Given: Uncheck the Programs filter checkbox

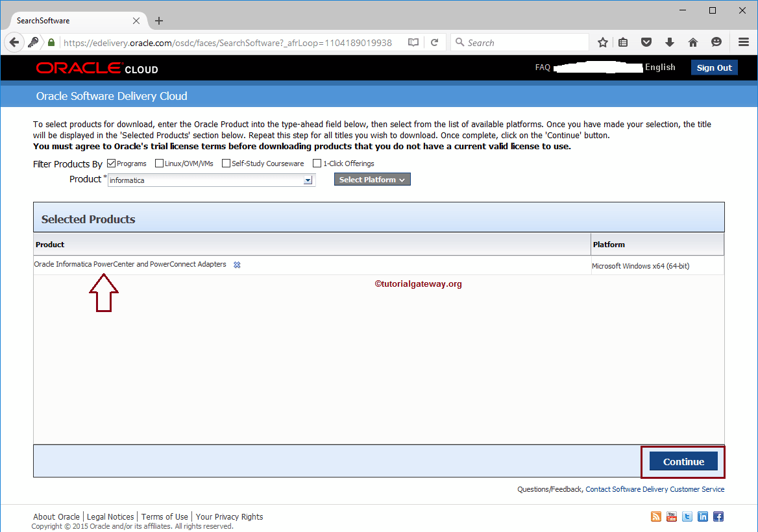Looking at the screenshot, I should [x=111, y=163].
